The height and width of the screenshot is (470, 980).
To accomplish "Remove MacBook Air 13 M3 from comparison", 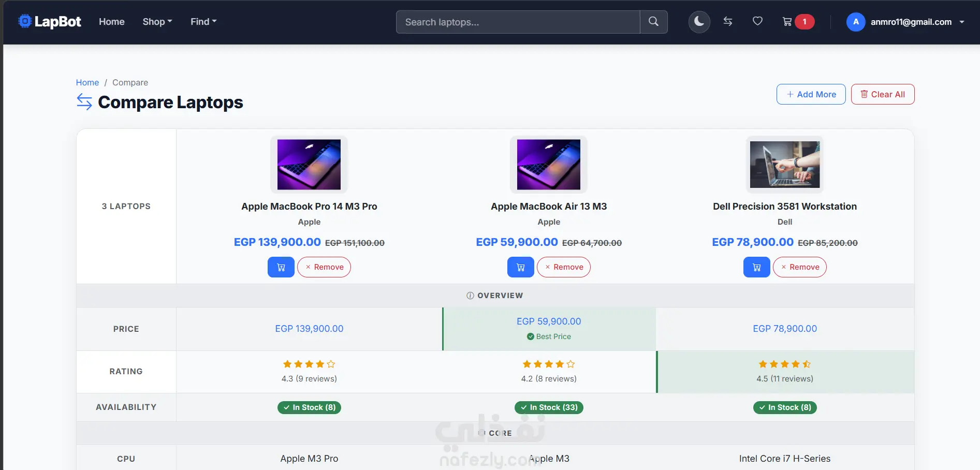I will 564,267.
